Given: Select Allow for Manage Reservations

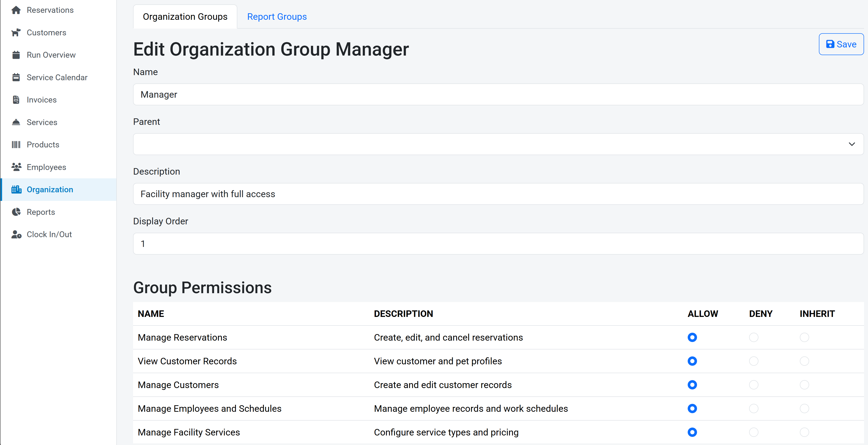Looking at the screenshot, I should [x=692, y=337].
